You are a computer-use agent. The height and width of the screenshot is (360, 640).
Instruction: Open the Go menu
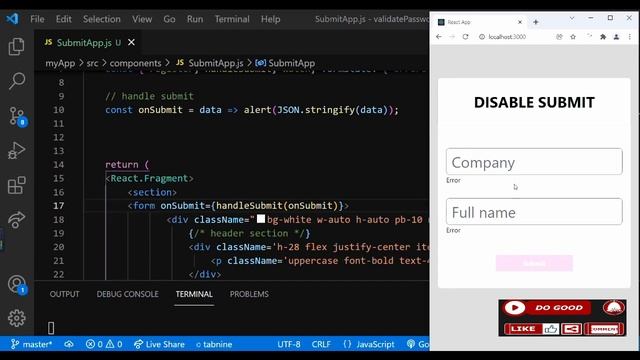point(169,19)
